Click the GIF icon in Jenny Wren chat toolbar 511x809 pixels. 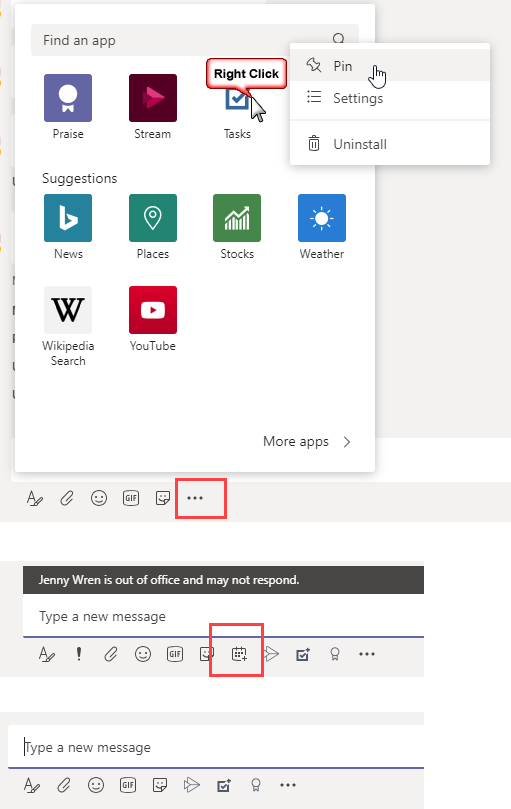(x=175, y=654)
